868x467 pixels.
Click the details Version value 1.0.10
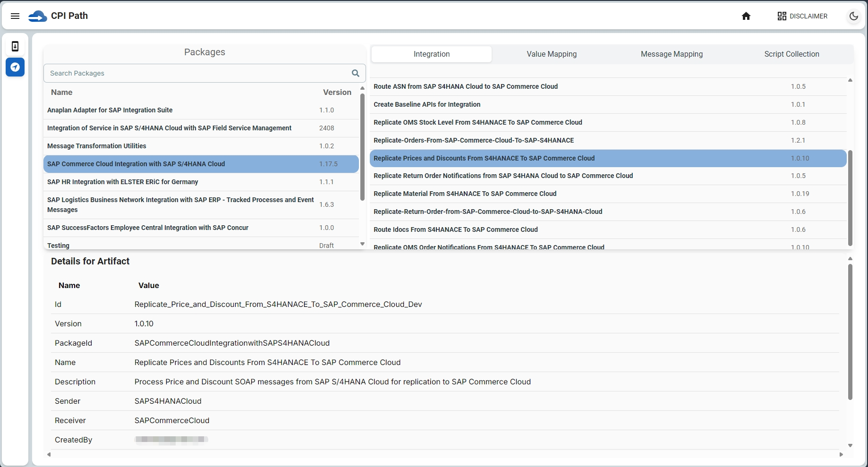(144, 324)
